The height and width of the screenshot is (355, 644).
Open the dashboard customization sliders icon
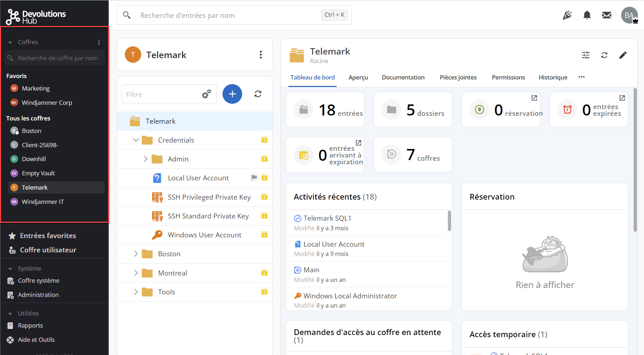586,55
